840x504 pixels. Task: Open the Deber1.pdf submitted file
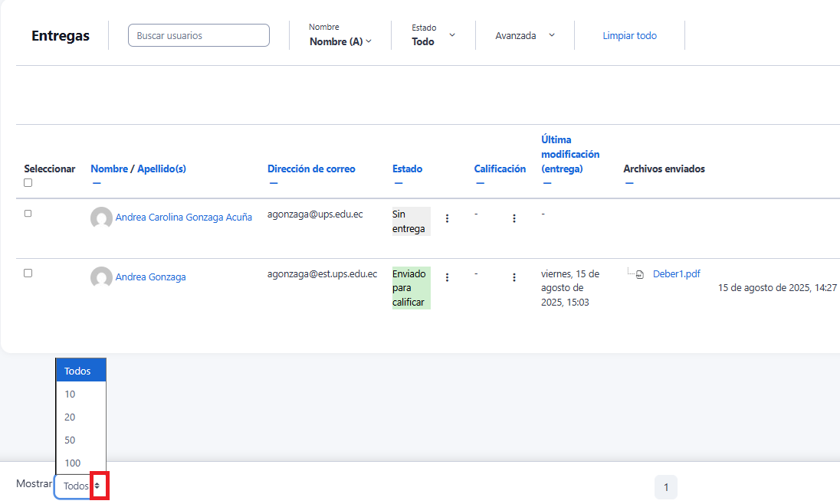coord(676,274)
